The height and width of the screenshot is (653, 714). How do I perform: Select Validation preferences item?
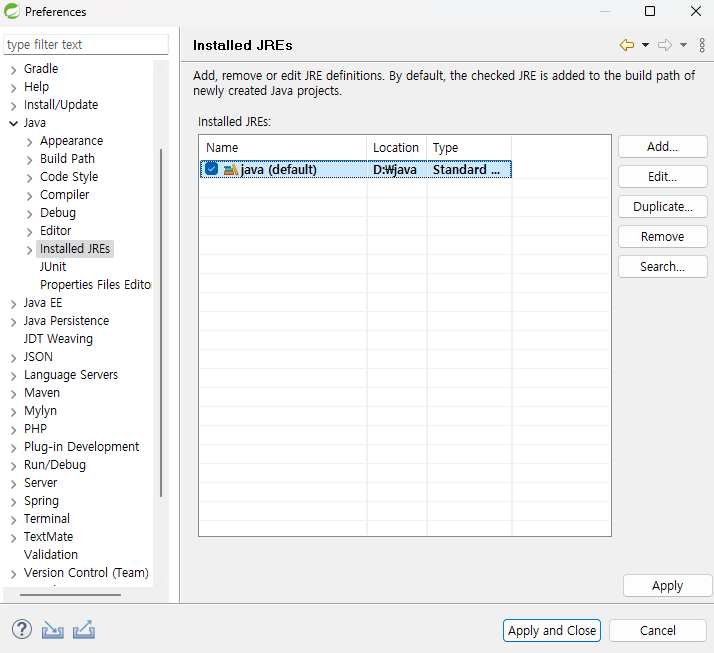pos(51,555)
